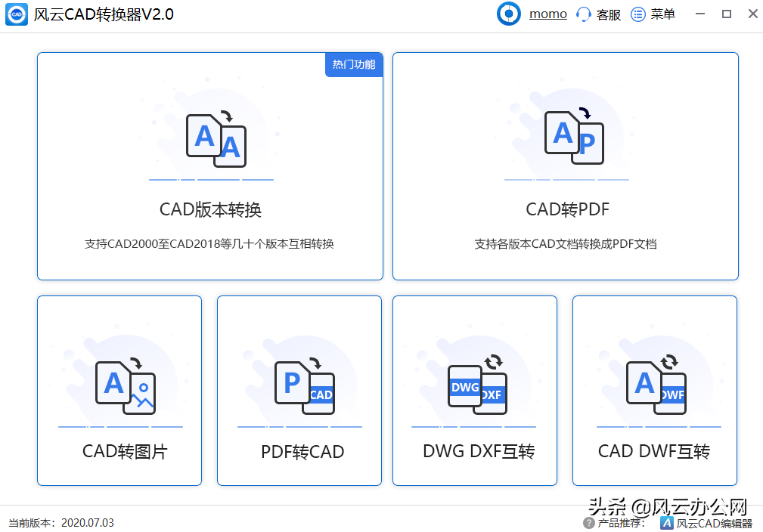Select the CAD版本转换 title
This screenshot has width=763, height=532.
(x=210, y=209)
